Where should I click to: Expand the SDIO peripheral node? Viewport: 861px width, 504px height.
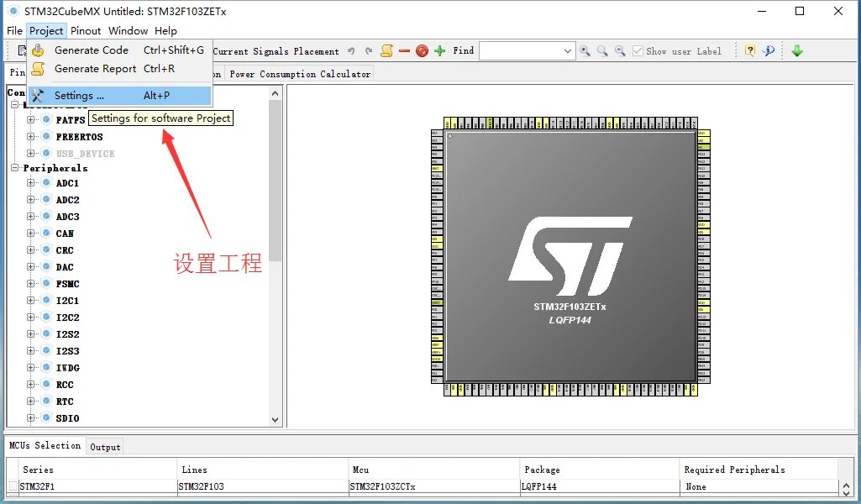[31, 417]
